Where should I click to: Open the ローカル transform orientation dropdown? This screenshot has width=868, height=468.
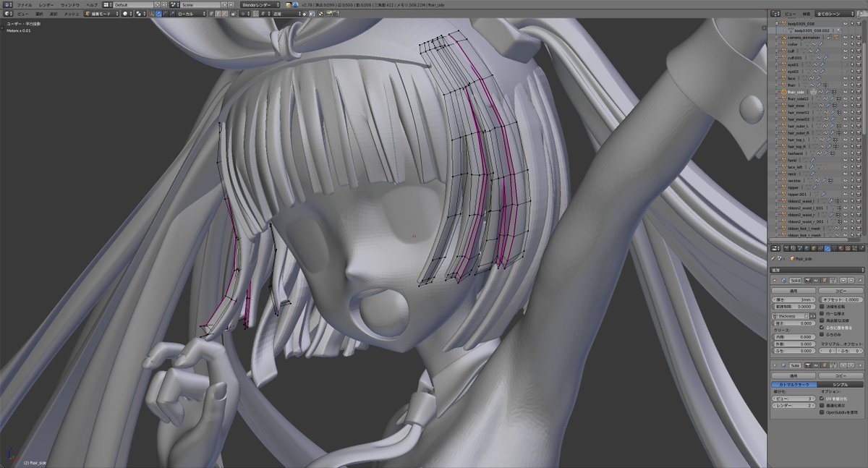pos(192,13)
